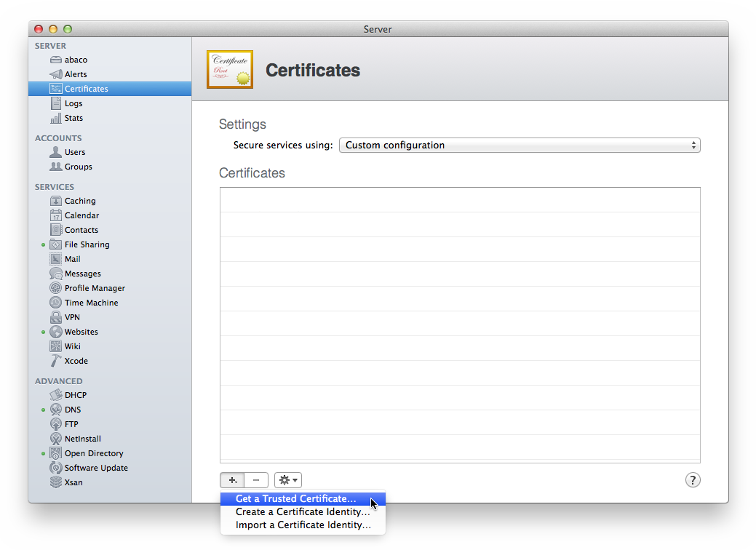Select the Mail label in sidebar

[x=73, y=259]
